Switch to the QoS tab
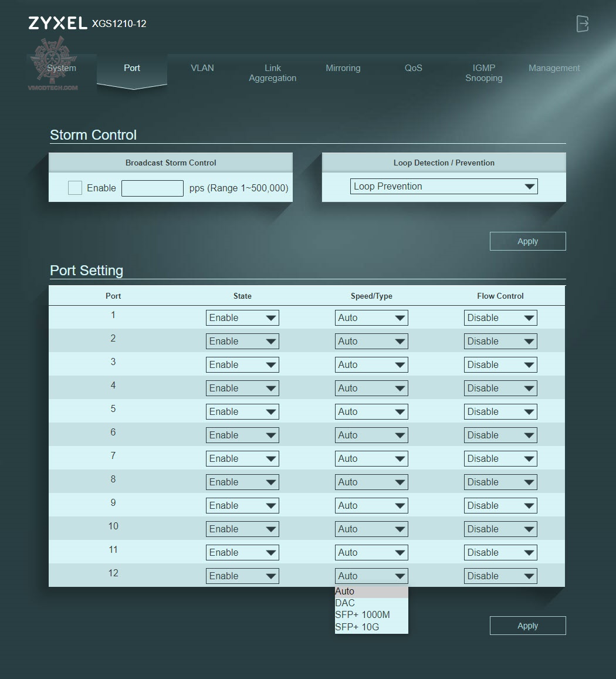The image size is (616, 679). point(414,68)
